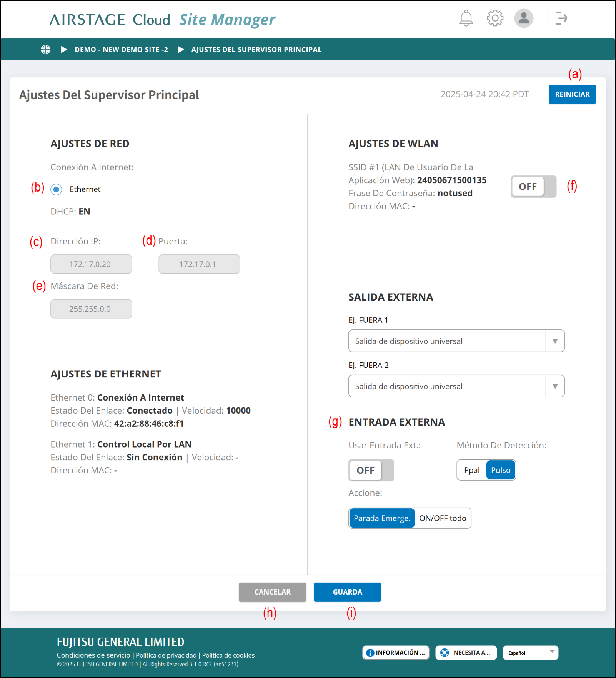The height and width of the screenshot is (678, 616).
Task: Click the Dirección IP input field
Action: (x=91, y=264)
